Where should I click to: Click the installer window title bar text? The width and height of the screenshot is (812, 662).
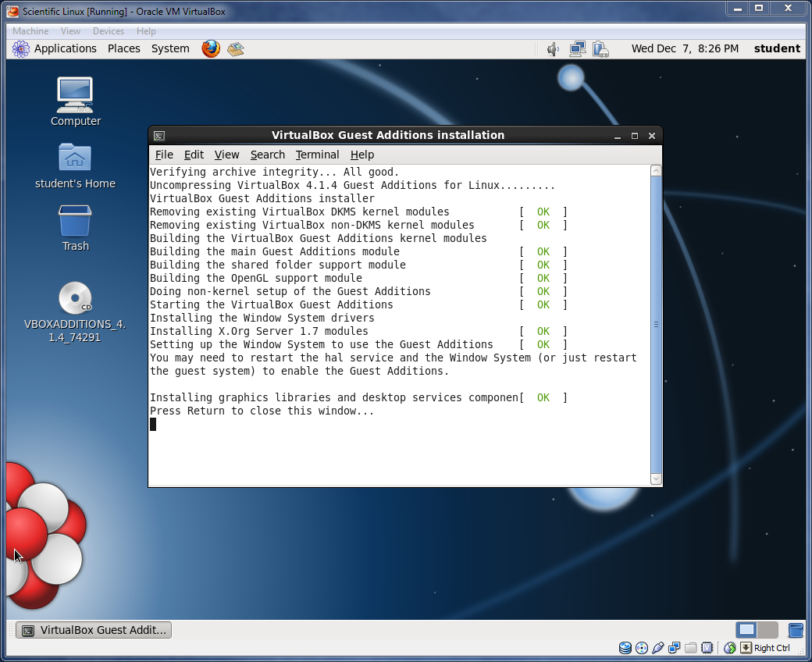pyautogui.click(x=388, y=135)
